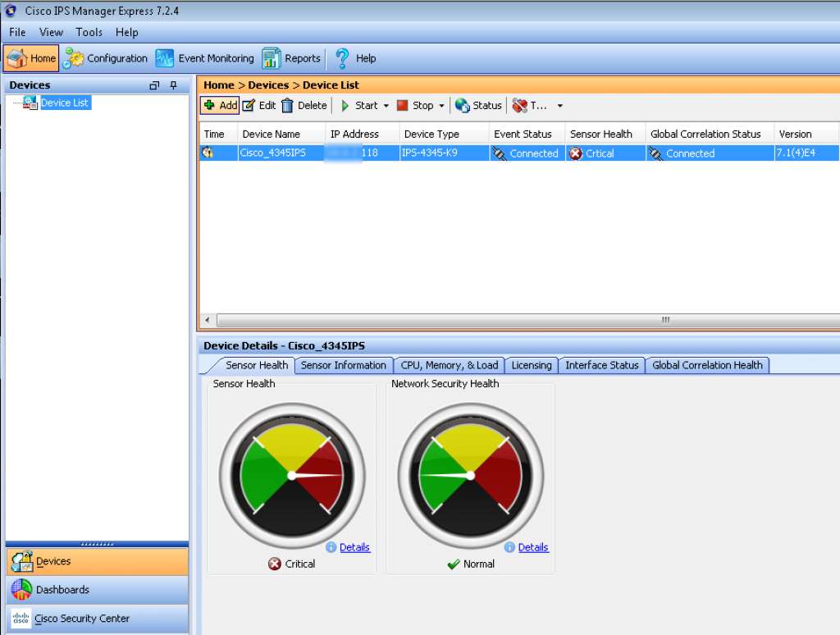Open Network Security Health Details link
This screenshot has height=635, width=840.
(533, 547)
